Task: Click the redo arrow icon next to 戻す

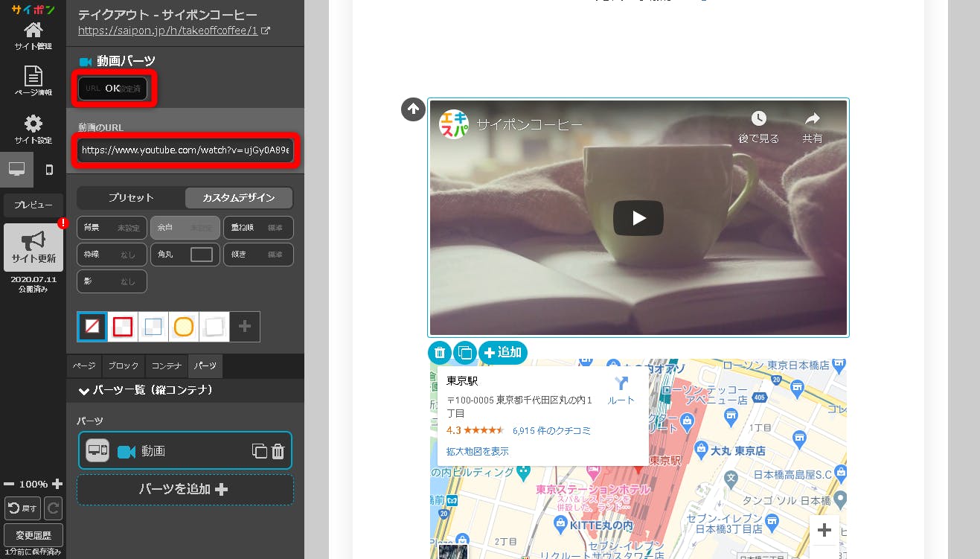Action: click(x=53, y=508)
